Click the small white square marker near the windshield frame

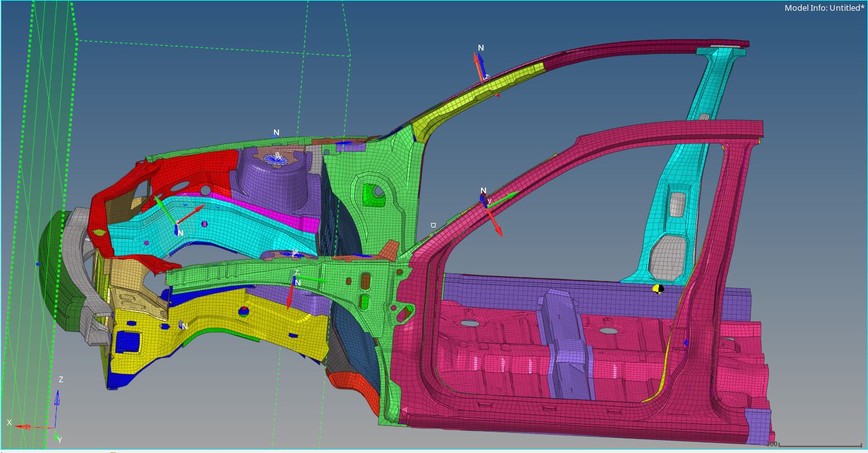pos(434,224)
